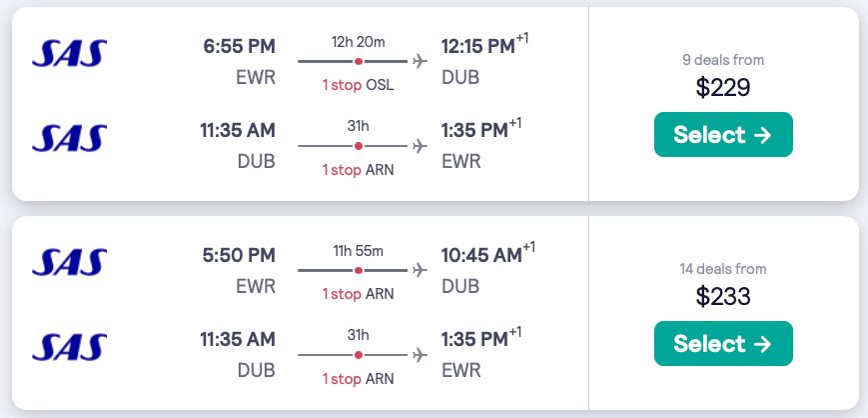868x418 pixels.
Task: Click the airplane icon on the 11h 55m route
Action: (x=420, y=271)
